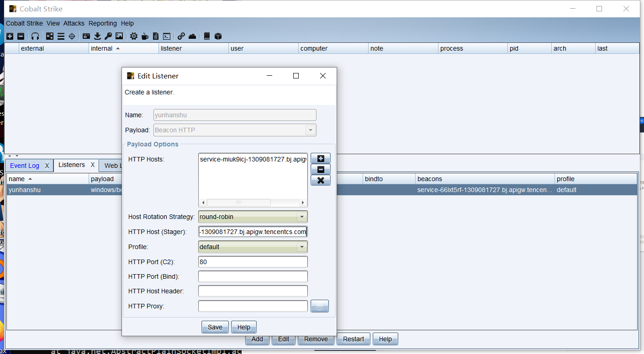
Task: Open the Attacks menu
Action: [74, 23]
